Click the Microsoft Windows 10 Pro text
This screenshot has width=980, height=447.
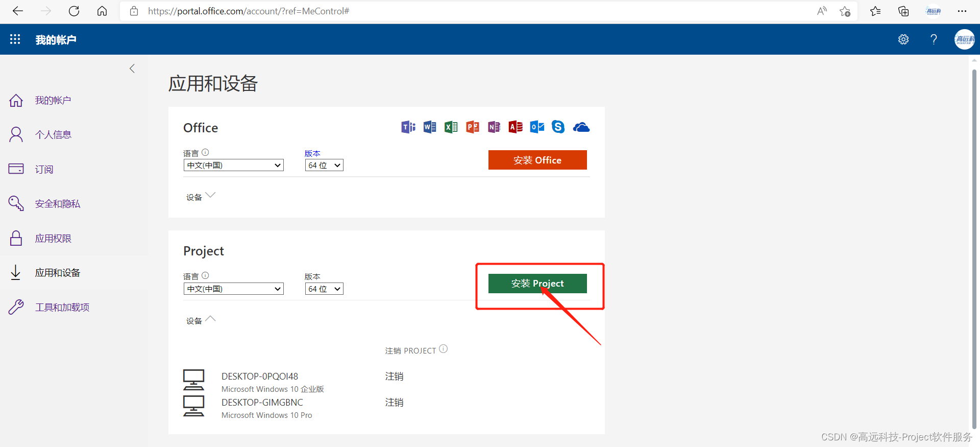coord(267,415)
